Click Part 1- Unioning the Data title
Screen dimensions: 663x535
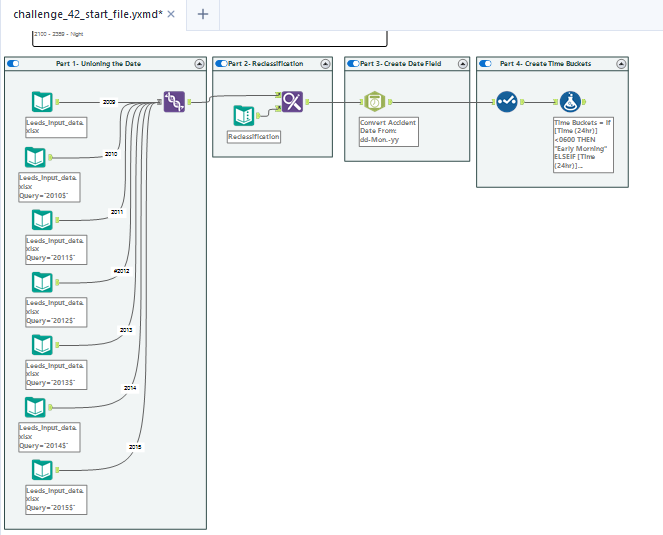(99, 64)
